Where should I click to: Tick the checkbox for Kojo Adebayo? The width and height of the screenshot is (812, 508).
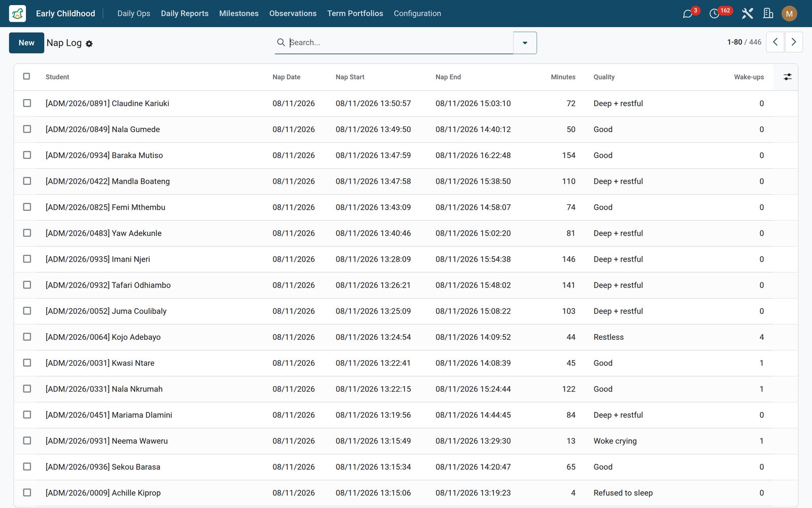pyautogui.click(x=27, y=337)
